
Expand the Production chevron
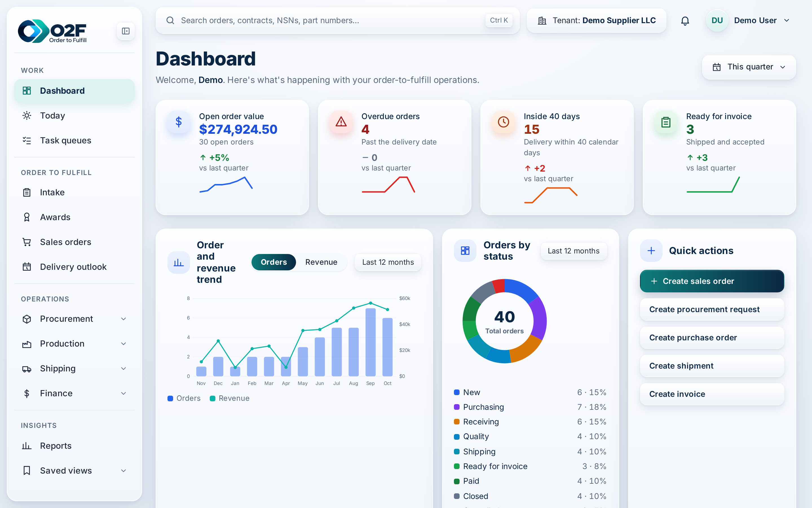[x=123, y=344]
